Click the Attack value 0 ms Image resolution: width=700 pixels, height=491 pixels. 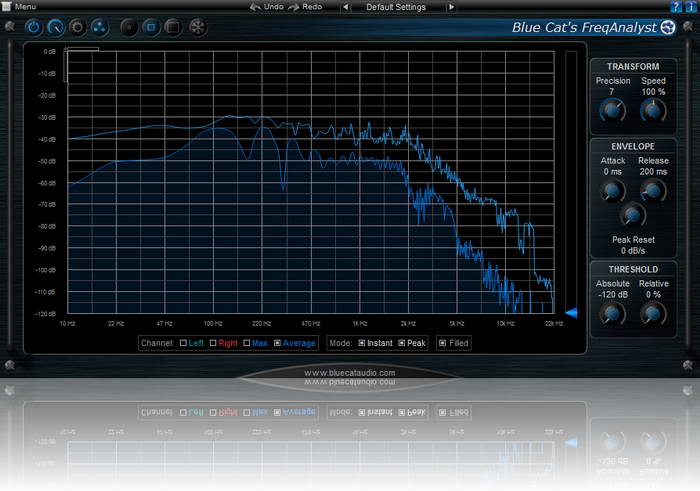(x=612, y=171)
